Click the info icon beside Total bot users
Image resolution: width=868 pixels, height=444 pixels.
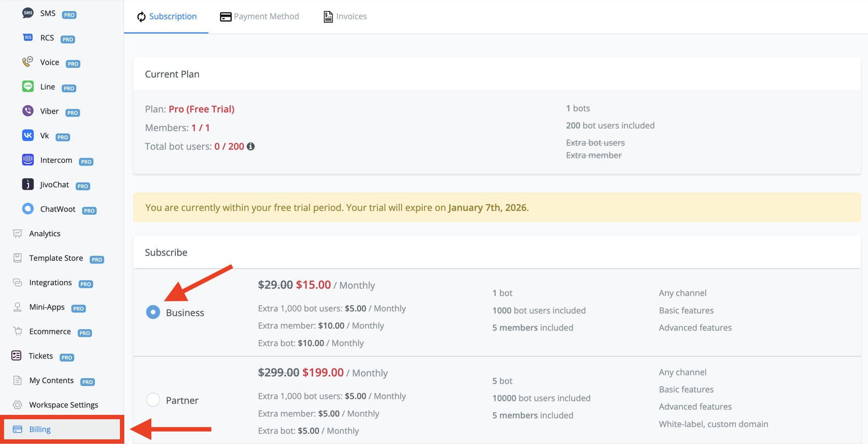(x=251, y=146)
